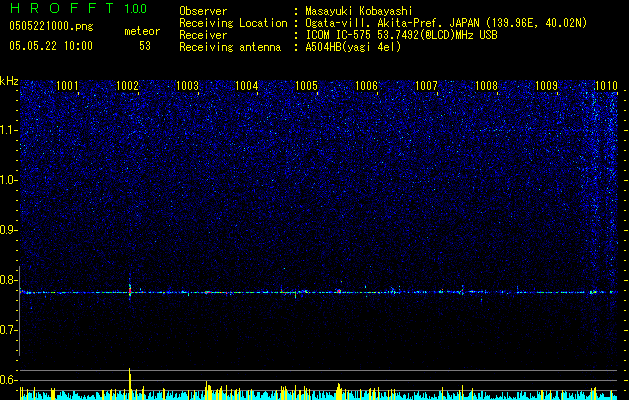Click the date stamp 05.05.22 10:00

click(51, 46)
